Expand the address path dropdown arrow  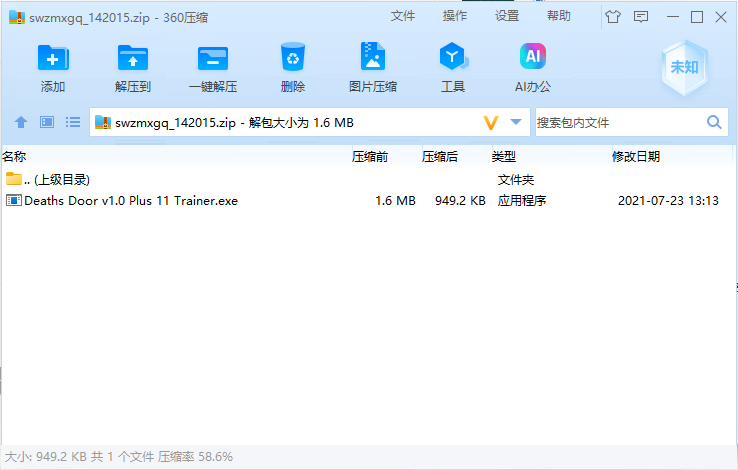point(516,122)
